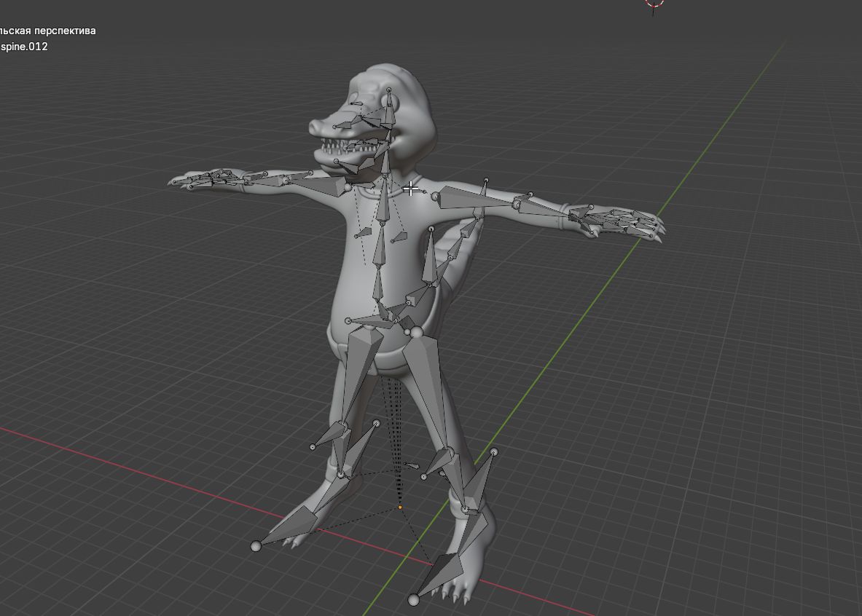862x616 pixels.
Task: Select the orange armature origin point between the feet
Action: (x=400, y=508)
